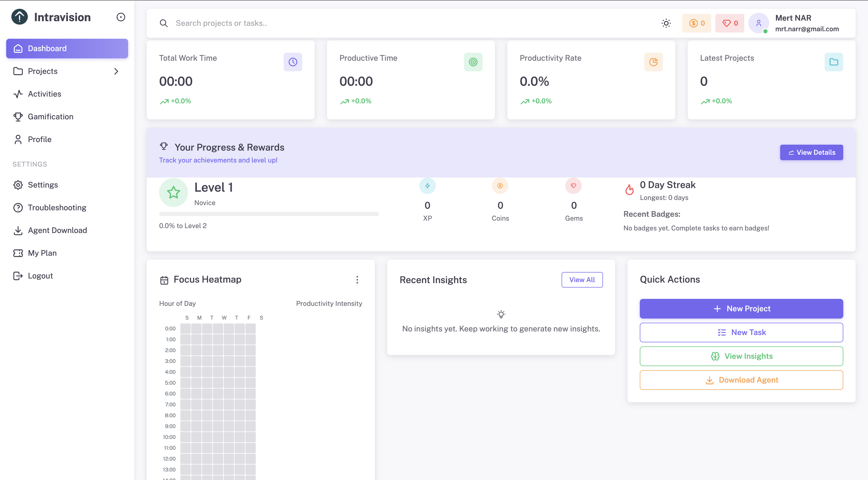Open the Agent Download page from the sidebar
The height and width of the screenshot is (480, 868).
pos(57,230)
